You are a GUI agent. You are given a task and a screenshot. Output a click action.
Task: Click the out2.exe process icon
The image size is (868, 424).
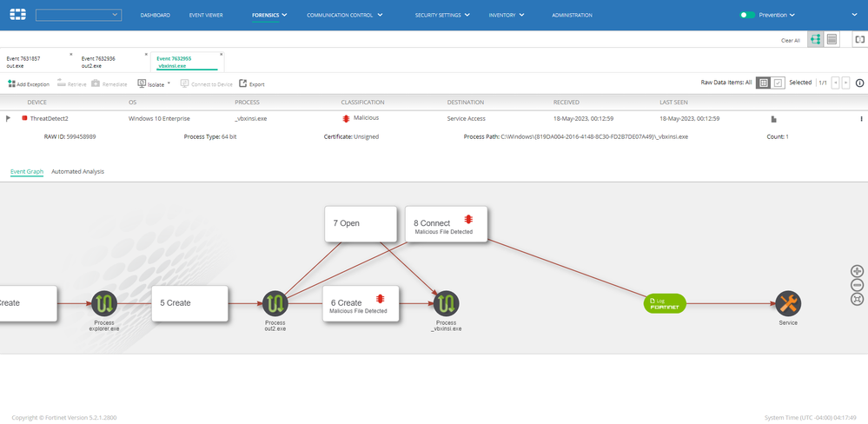275,303
